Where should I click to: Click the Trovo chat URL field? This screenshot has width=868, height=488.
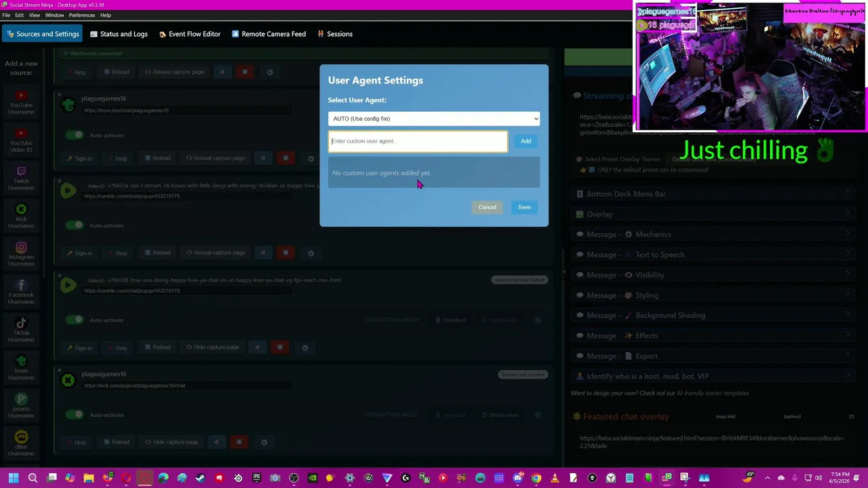(x=188, y=110)
